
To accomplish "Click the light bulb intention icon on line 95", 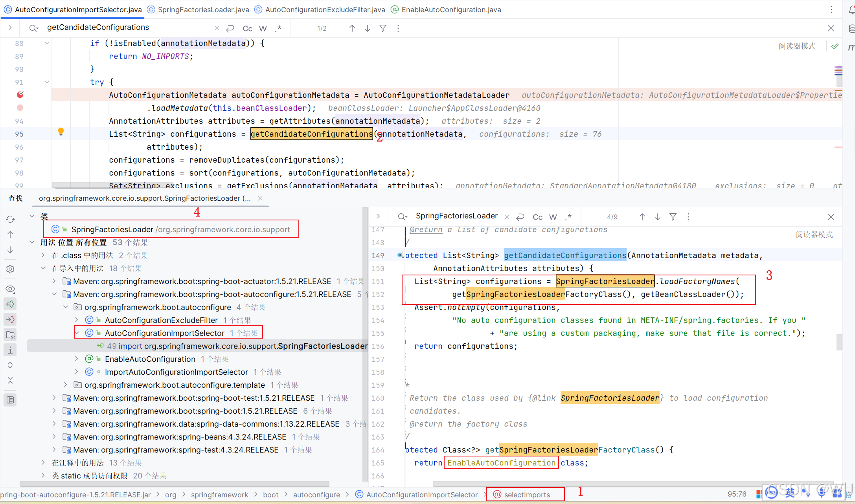I will click(61, 132).
